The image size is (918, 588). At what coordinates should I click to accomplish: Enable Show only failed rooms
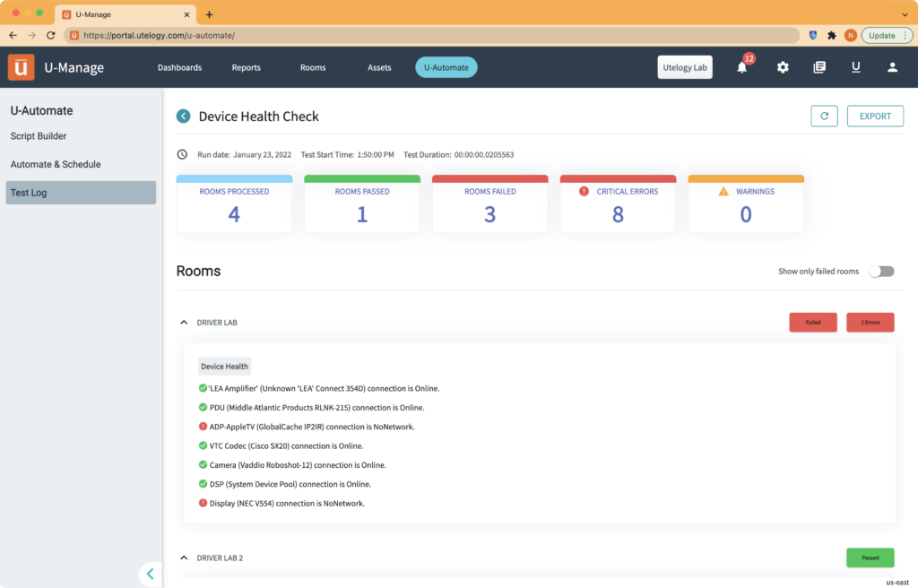(881, 271)
